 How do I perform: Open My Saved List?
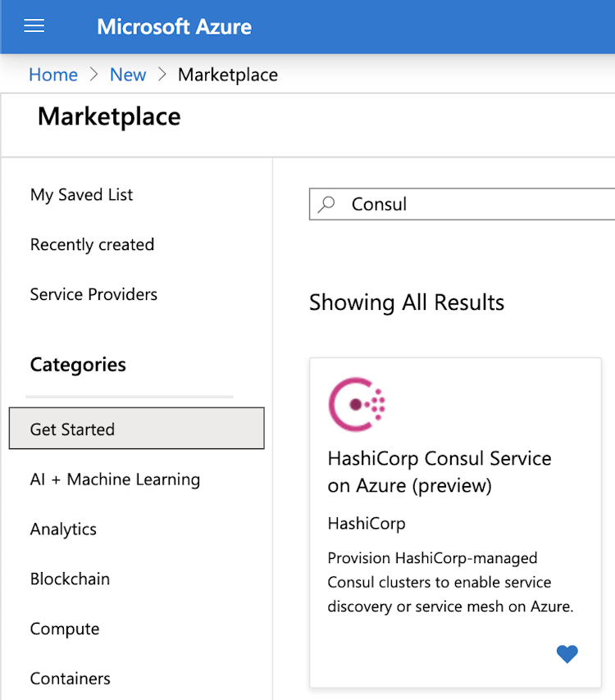[x=81, y=194]
